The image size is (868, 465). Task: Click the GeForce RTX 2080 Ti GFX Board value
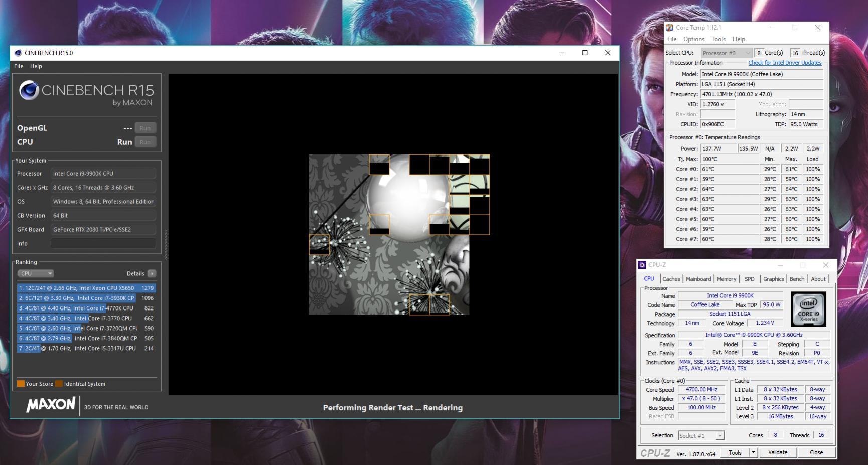tap(103, 229)
